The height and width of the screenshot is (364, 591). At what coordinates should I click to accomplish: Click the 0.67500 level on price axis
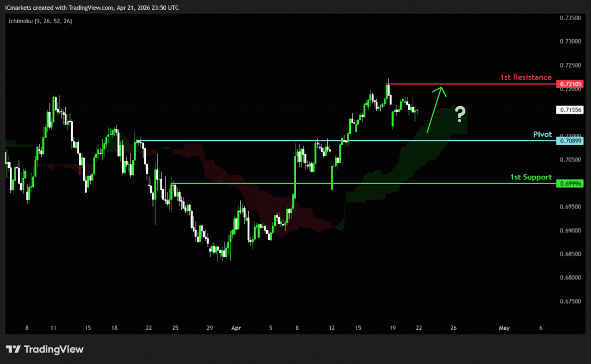(570, 301)
